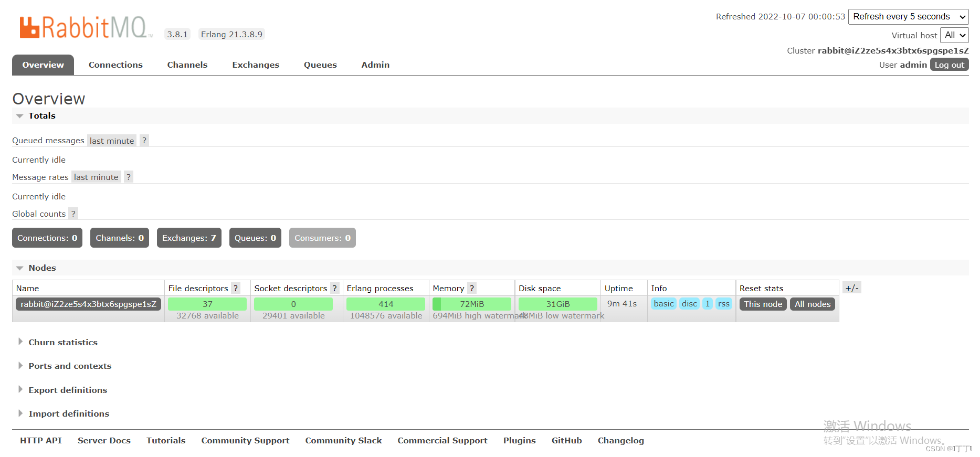The width and height of the screenshot is (980, 457).
Task: Open the Commercial Support link
Action: pos(442,441)
